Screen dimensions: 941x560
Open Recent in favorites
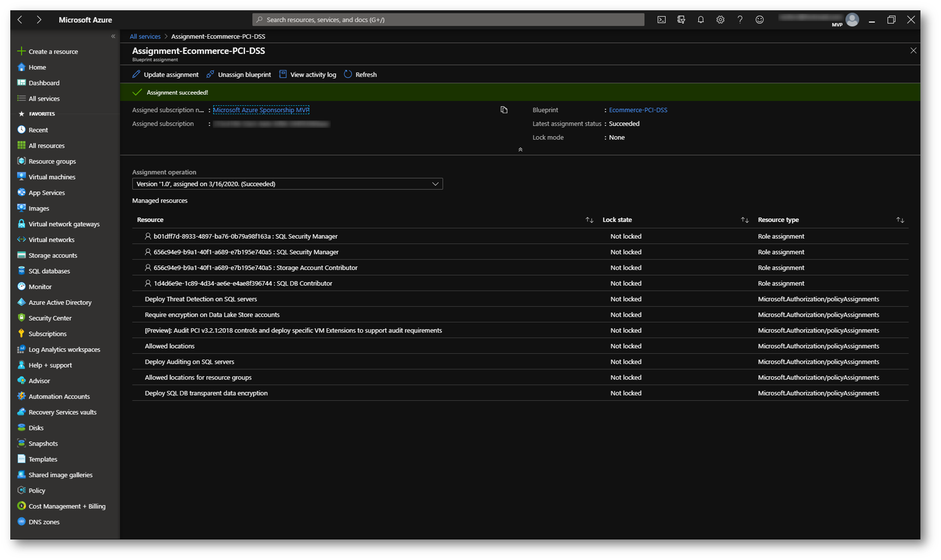pos(33,130)
